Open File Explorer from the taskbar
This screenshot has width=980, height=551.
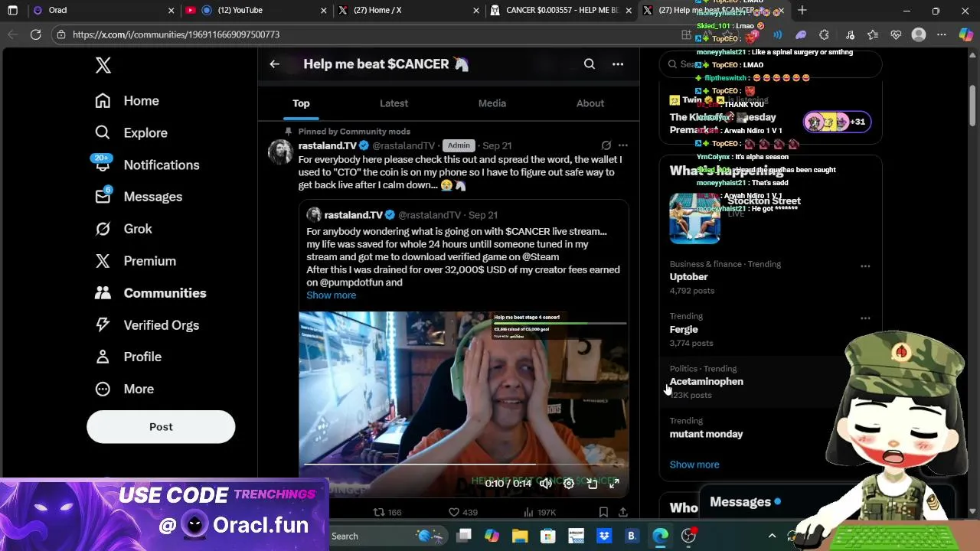pos(520,536)
